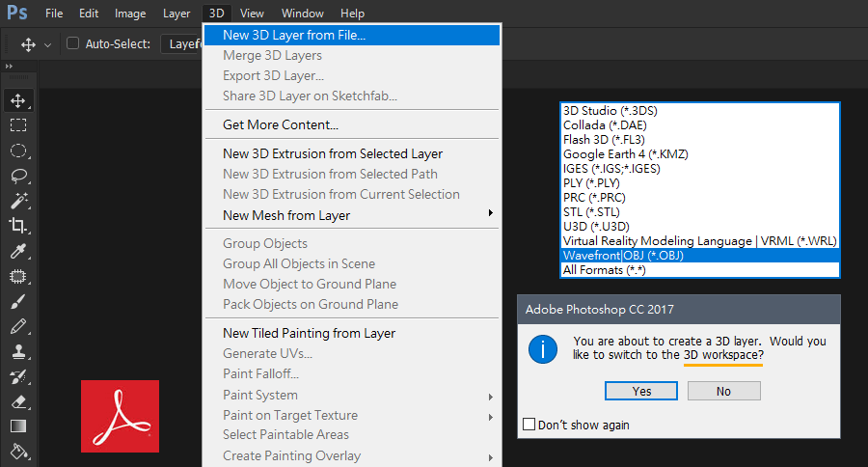Click No in the Photoshop dialog

coord(723,391)
